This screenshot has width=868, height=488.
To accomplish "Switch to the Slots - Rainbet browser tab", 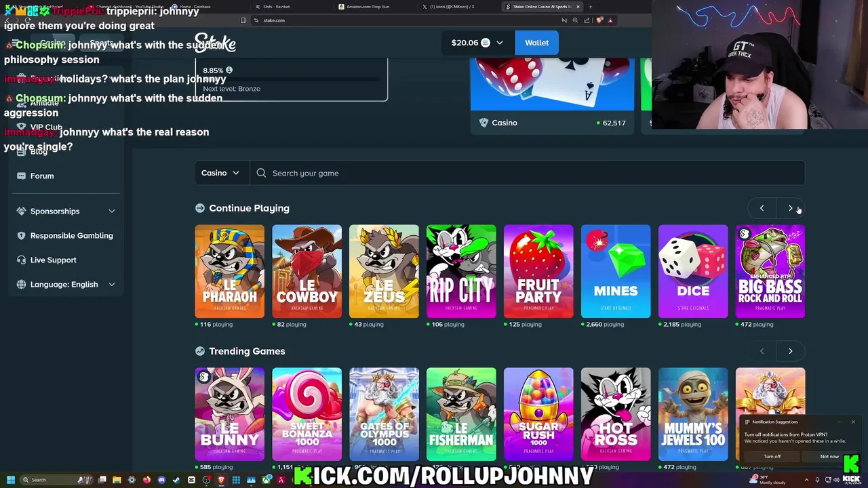I will click(292, 7).
